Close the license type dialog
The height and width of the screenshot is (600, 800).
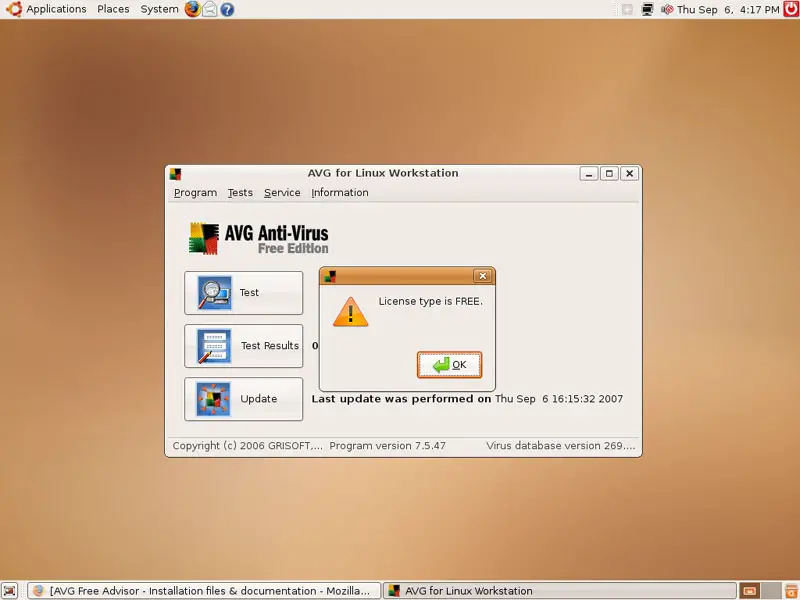[482, 276]
